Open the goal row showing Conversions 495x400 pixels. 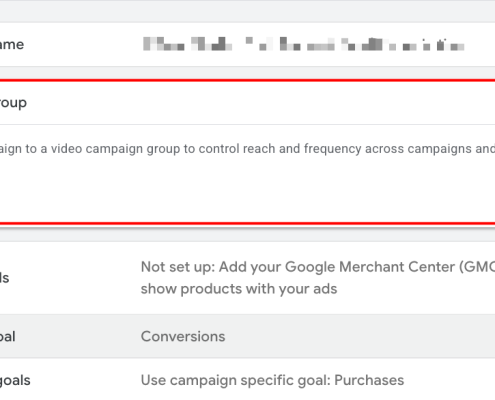click(x=247, y=336)
